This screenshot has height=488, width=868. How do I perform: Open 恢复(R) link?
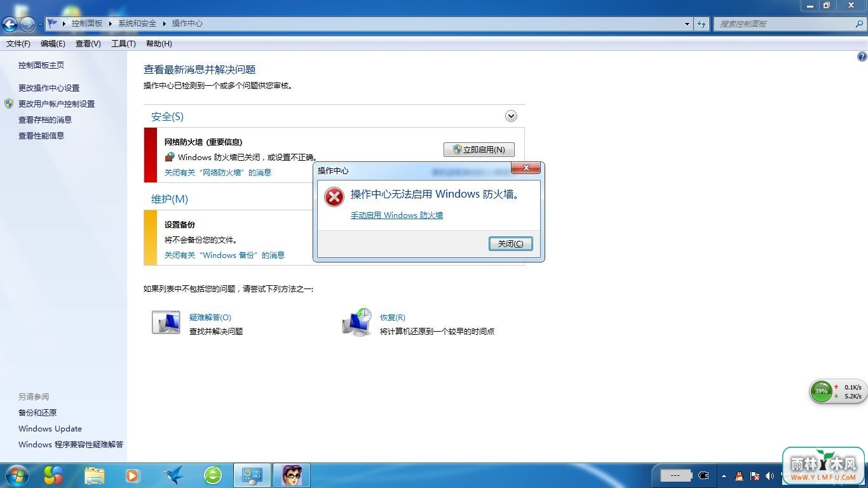tap(393, 317)
